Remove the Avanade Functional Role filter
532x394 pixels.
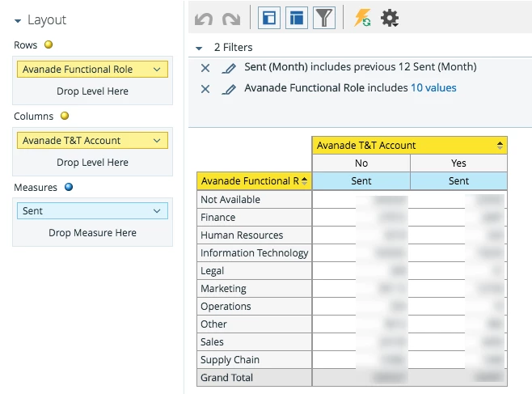(x=205, y=89)
